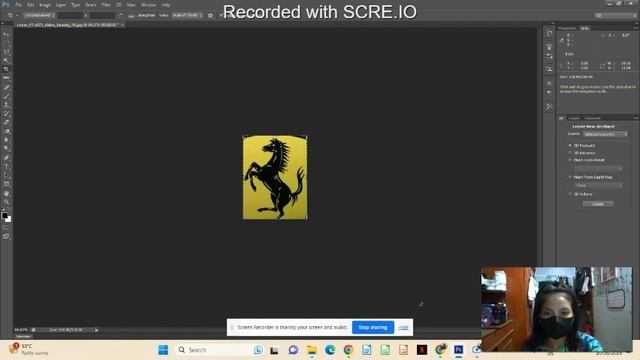Open the crop ratio preset dropdown
Image resolution: width=640 pixels, height=360 pixels.
(x=39, y=16)
